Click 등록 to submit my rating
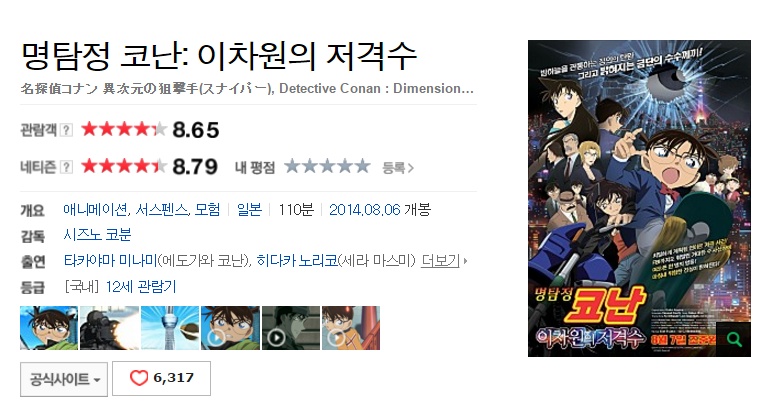 pos(398,168)
